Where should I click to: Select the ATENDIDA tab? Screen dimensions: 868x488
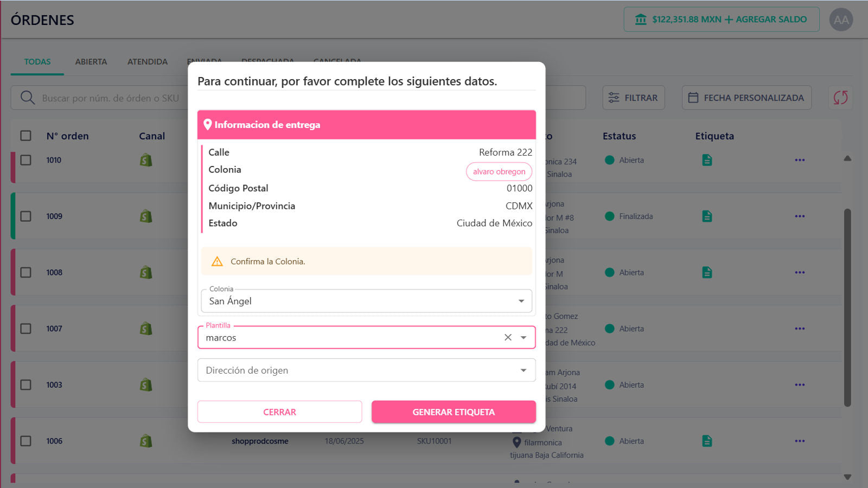147,61
